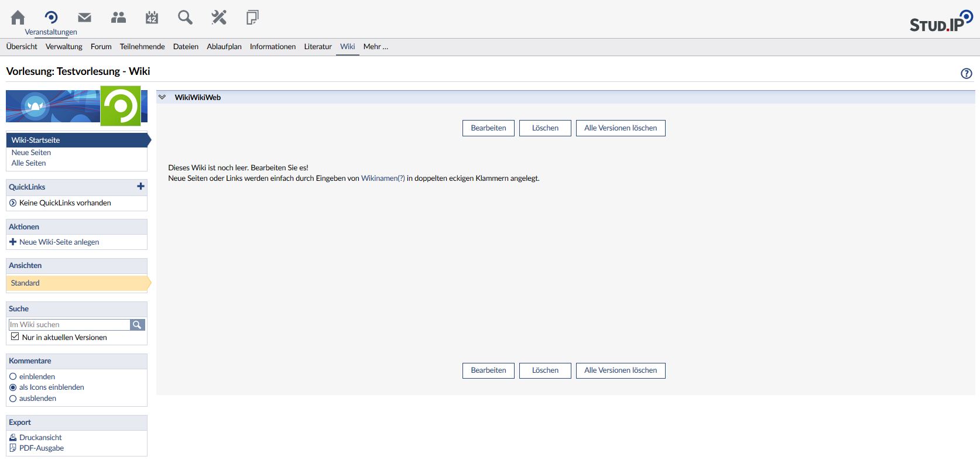
Task: Open the help question mark icon
Action: [x=966, y=73]
